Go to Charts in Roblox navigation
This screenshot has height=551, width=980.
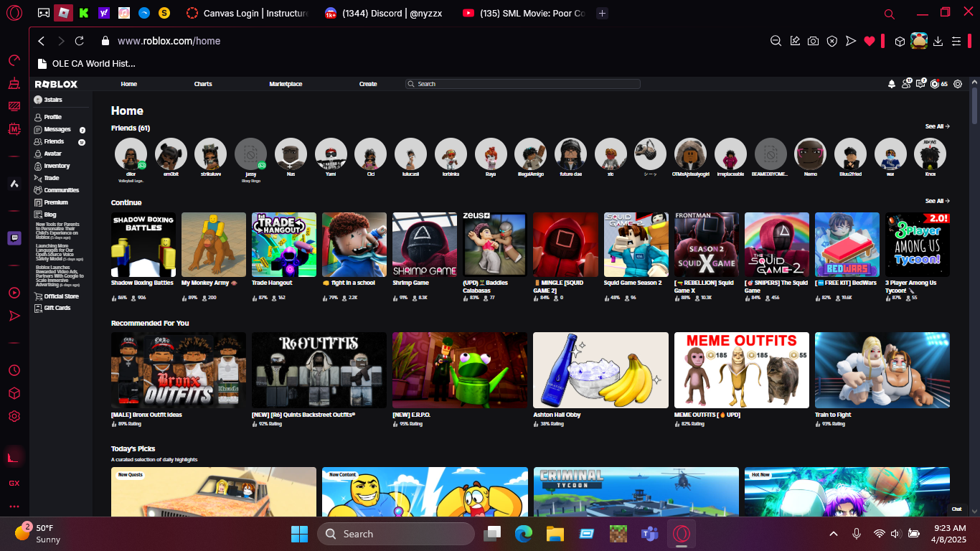[203, 84]
